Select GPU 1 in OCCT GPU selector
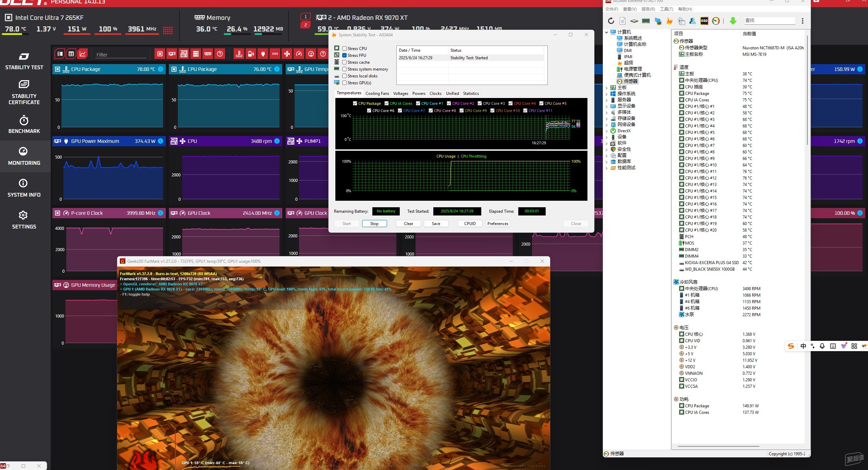This screenshot has height=470, width=868. 306,16
